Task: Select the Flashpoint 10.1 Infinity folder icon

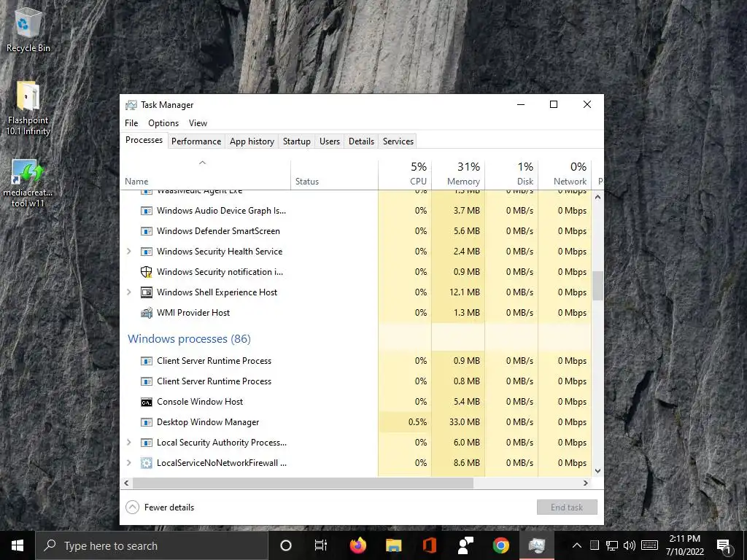Action: [28, 109]
